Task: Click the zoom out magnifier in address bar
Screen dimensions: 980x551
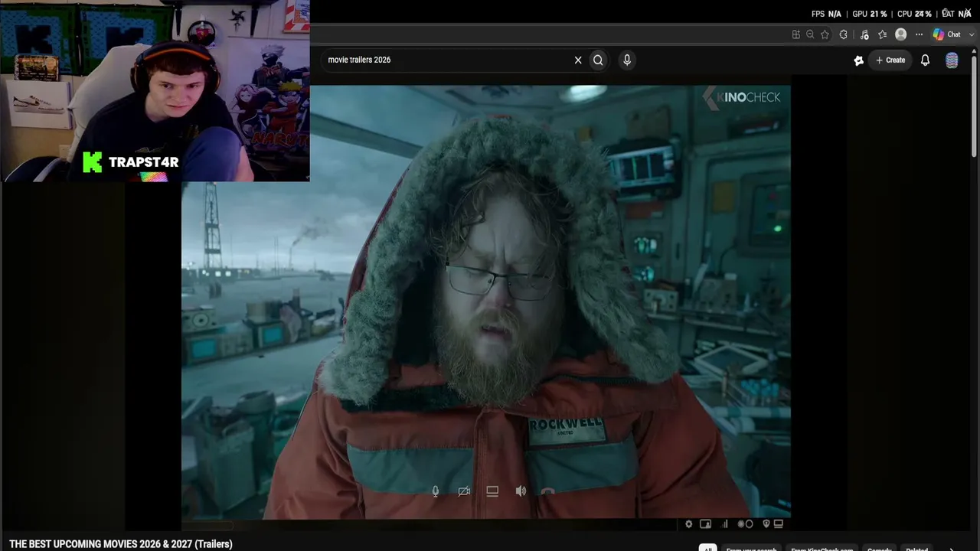Action: point(810,34)
